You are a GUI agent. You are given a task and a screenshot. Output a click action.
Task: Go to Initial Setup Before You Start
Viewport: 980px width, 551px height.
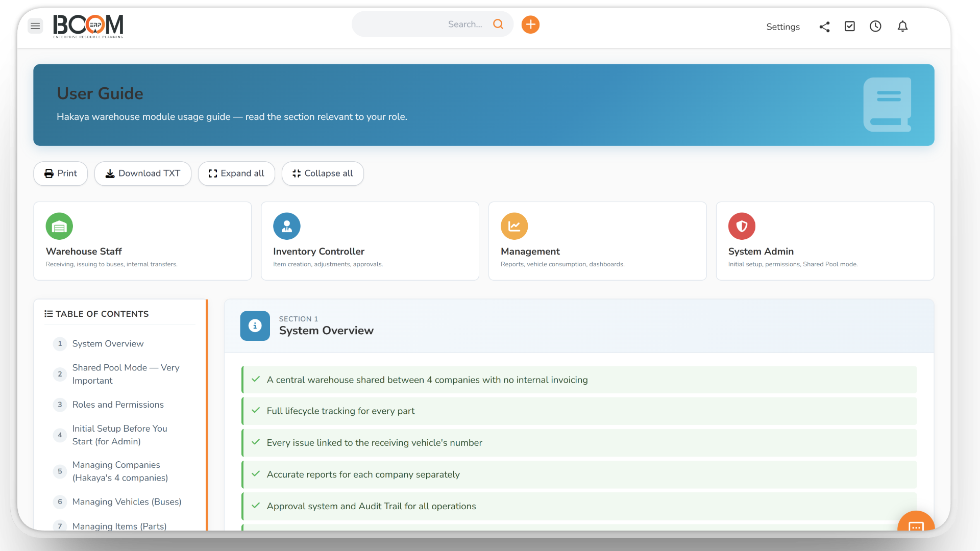120,435
